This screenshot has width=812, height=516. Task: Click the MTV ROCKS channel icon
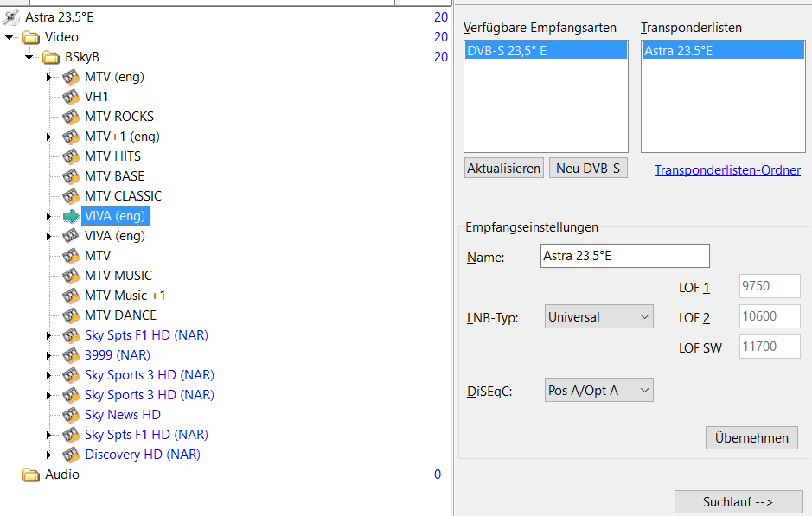71,117
